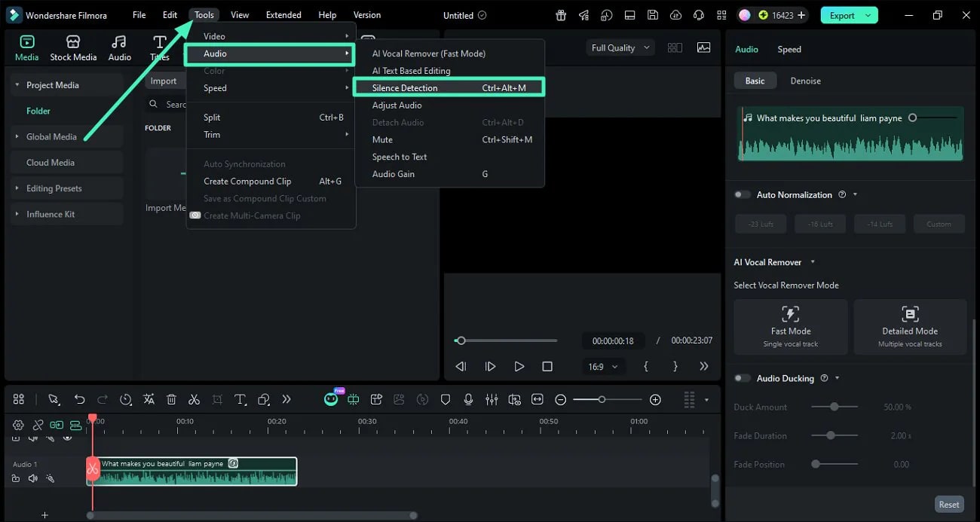Image resolution: width=980 pixels, height=522 pixels.
Task: Open the Full Quality dropdown
Action: 621,47
